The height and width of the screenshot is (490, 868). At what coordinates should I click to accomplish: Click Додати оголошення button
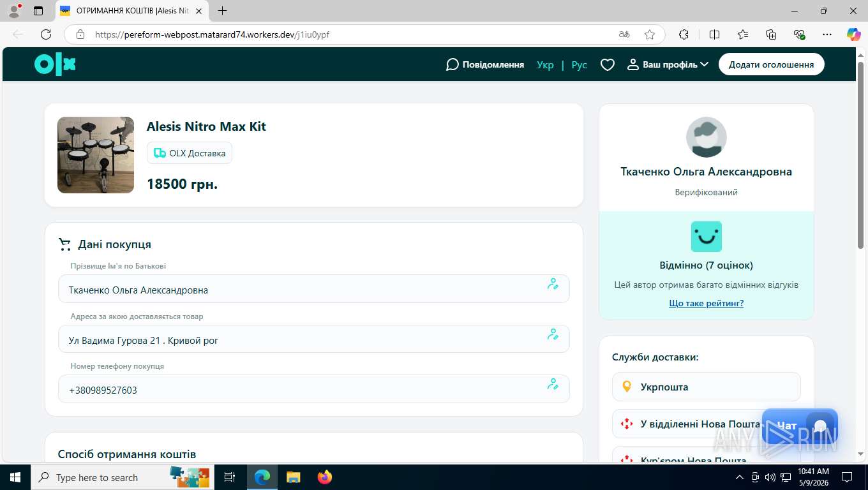coord(771,64)
